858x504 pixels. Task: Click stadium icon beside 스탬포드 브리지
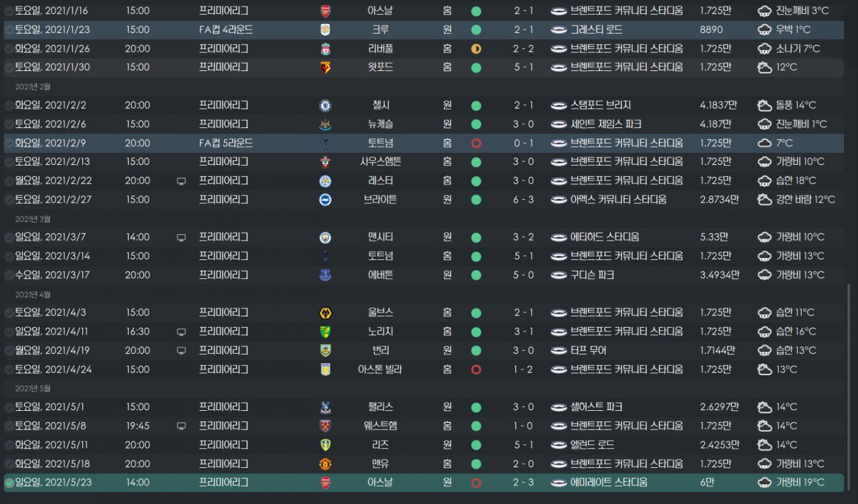(559, 105)
